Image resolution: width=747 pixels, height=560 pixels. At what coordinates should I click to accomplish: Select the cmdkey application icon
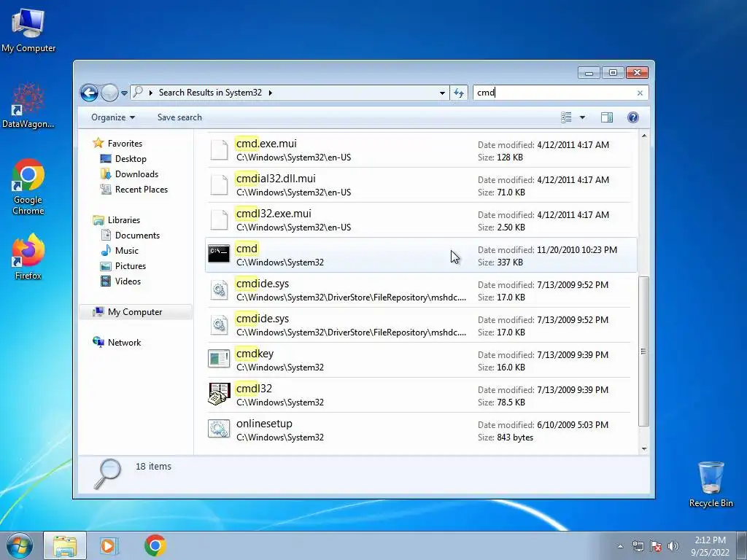pyautogui.click(x=219, y=359)
